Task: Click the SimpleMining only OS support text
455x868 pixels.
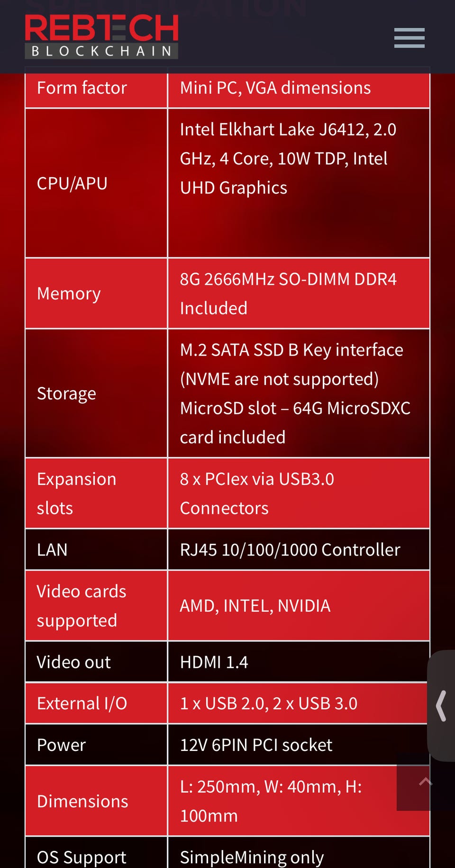Action: click(x=252, y=857)
